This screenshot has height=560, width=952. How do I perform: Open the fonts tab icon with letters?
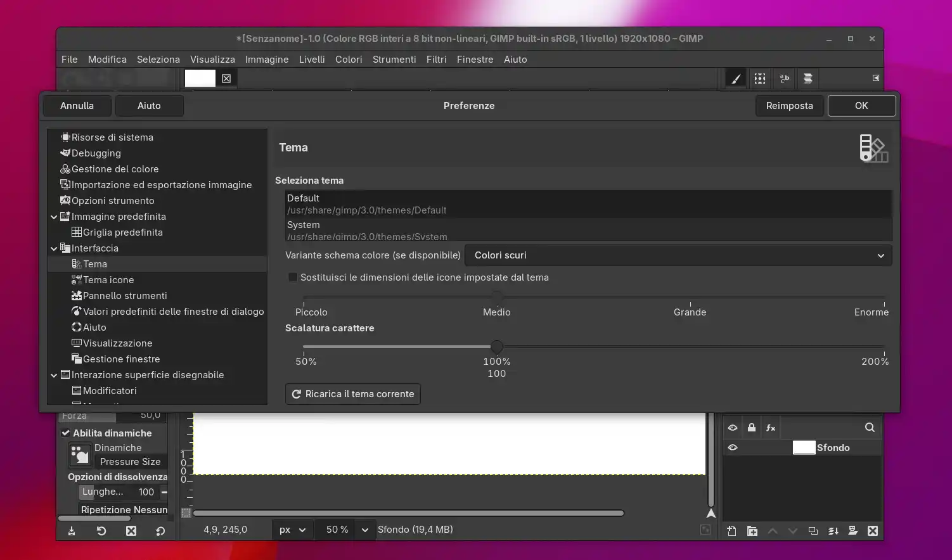coord(784,79)
